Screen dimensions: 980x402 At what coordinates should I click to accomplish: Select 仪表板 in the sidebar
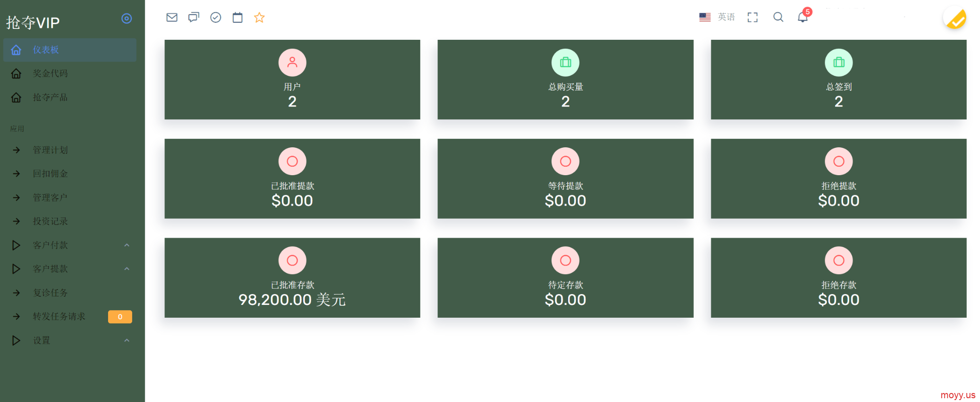tap(70, 50)
